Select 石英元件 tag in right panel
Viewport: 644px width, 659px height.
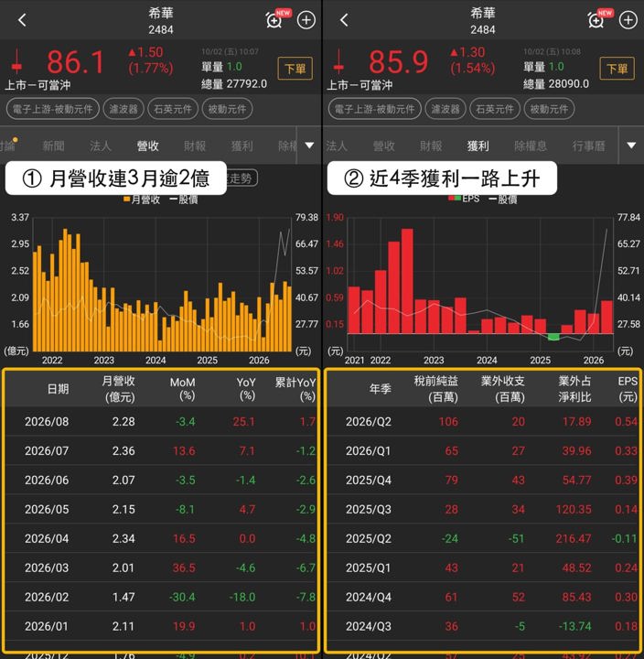click(x=495, y=109)
